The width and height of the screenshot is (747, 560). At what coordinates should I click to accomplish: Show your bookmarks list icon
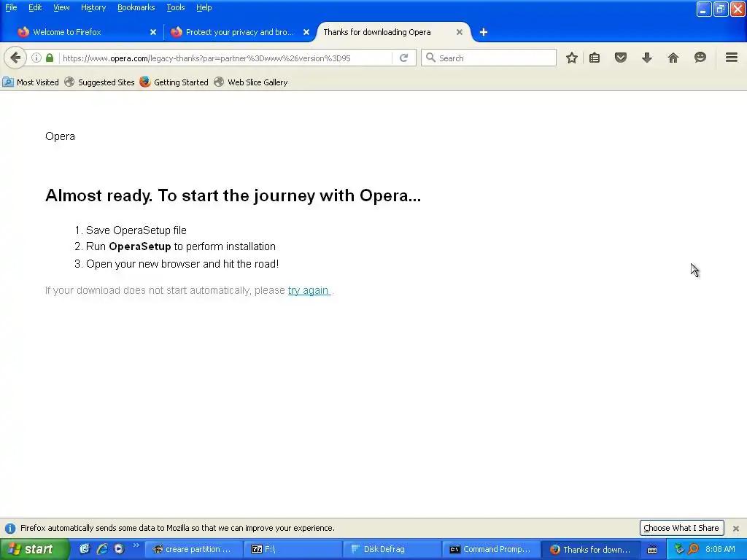(x=595, y=58)
